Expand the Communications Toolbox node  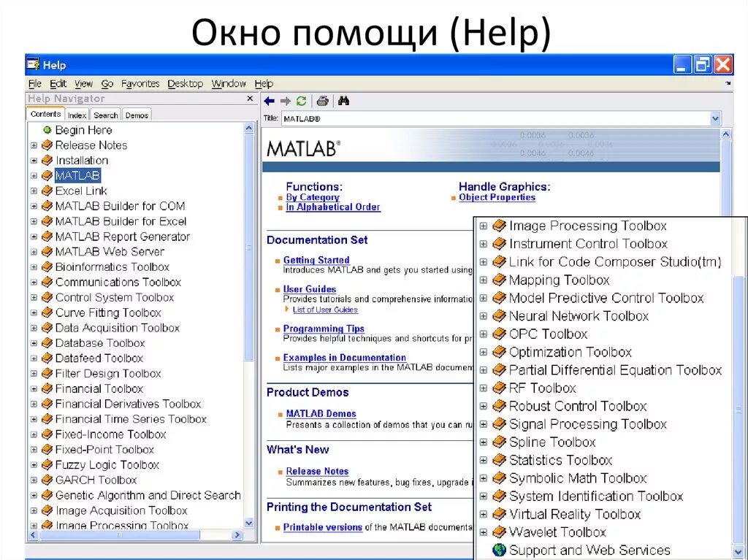(34, 283)
